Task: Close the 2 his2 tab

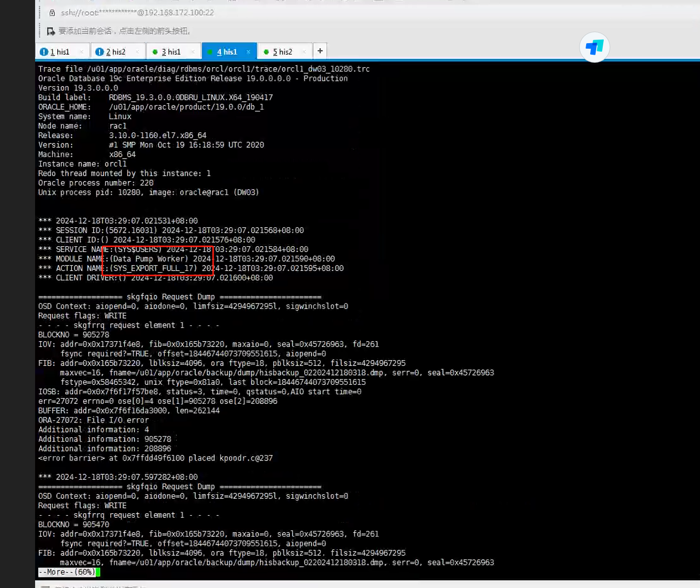Action: pos(137,52)
